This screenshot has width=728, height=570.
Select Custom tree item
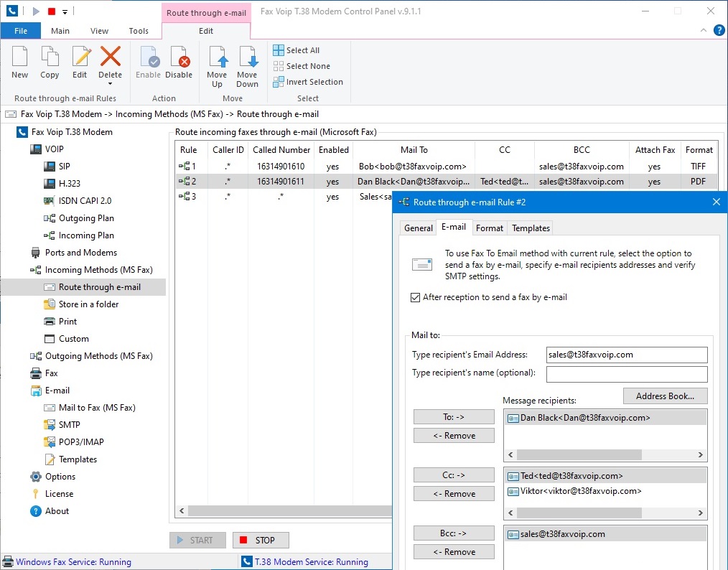[66, 339]
